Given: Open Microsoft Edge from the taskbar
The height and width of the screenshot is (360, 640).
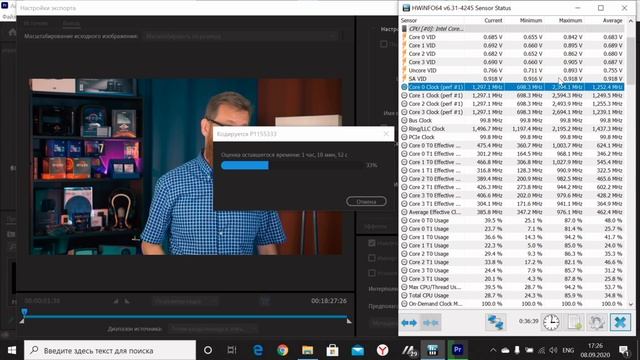Looking at the screenshot, I should point(258,350).
